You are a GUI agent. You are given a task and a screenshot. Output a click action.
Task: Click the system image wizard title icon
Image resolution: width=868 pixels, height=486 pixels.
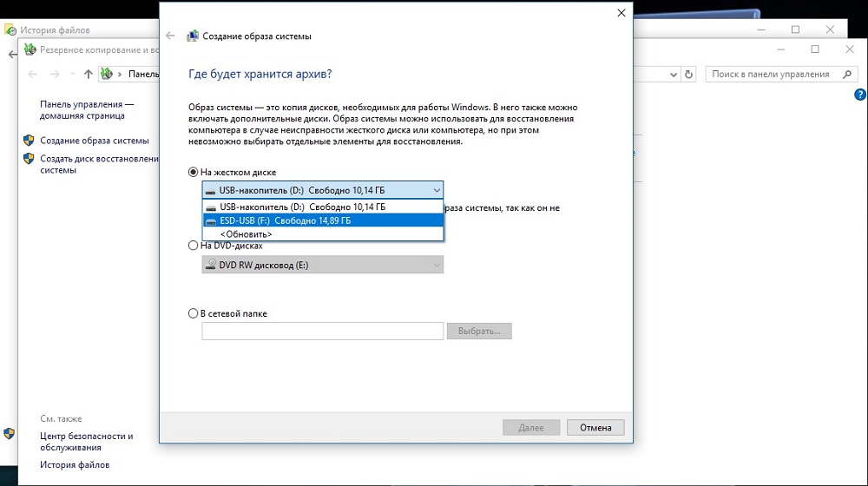coord(192,36)
